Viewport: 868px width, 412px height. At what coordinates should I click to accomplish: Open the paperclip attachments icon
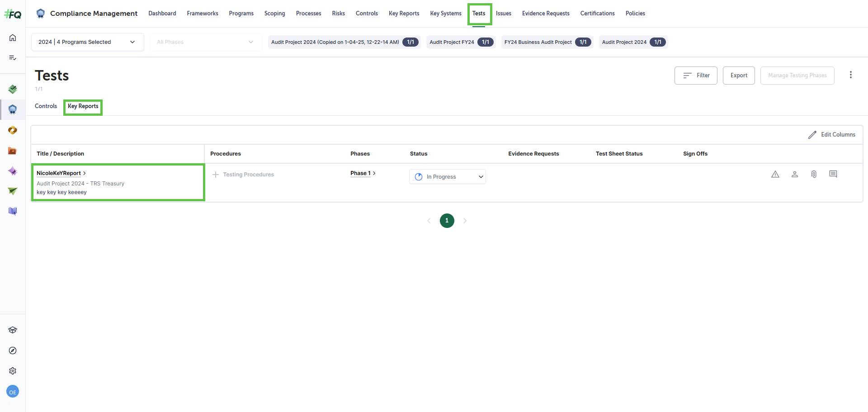(x=814, y=174)
